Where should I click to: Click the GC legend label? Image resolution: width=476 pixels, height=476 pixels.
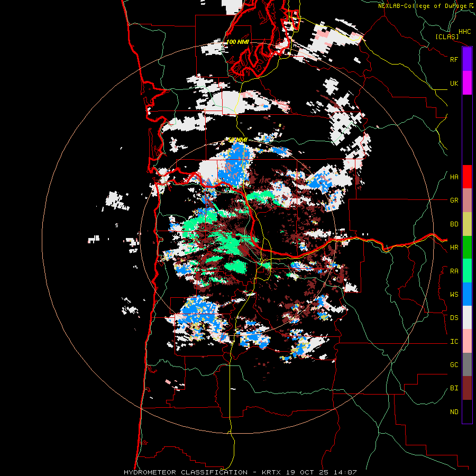(454, 365)
